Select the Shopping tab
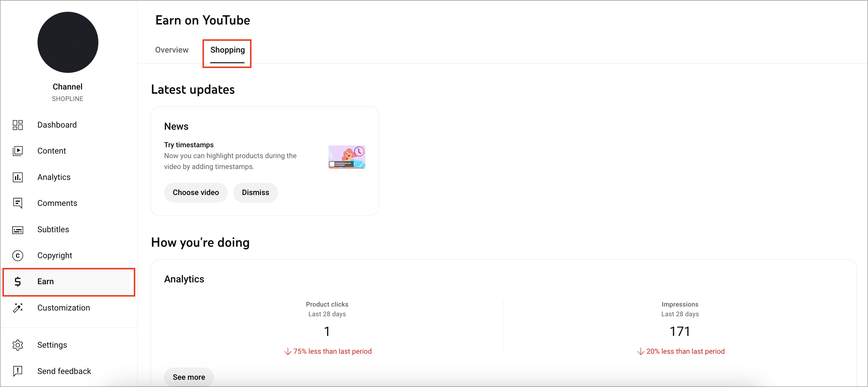The width and height of the screenshot is (868, 387). (x=228, y=50)
